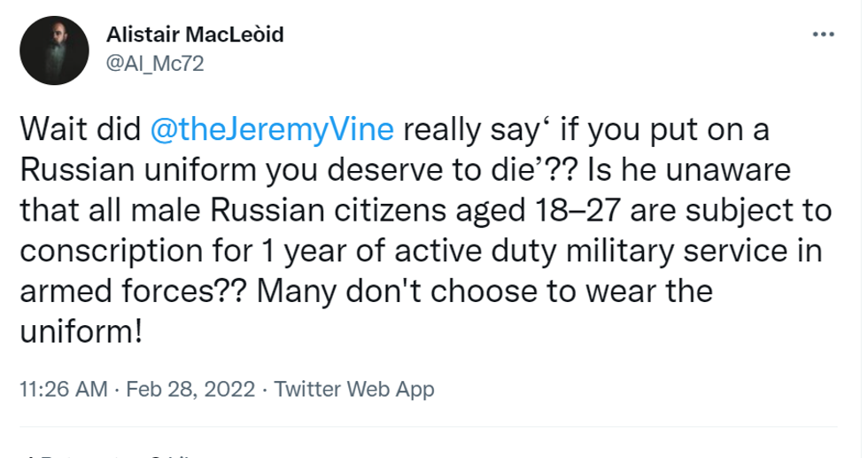Click the @Al_Mc72 username handle
This screenshot has width=868, height=458.
click(x=155, y=65)
